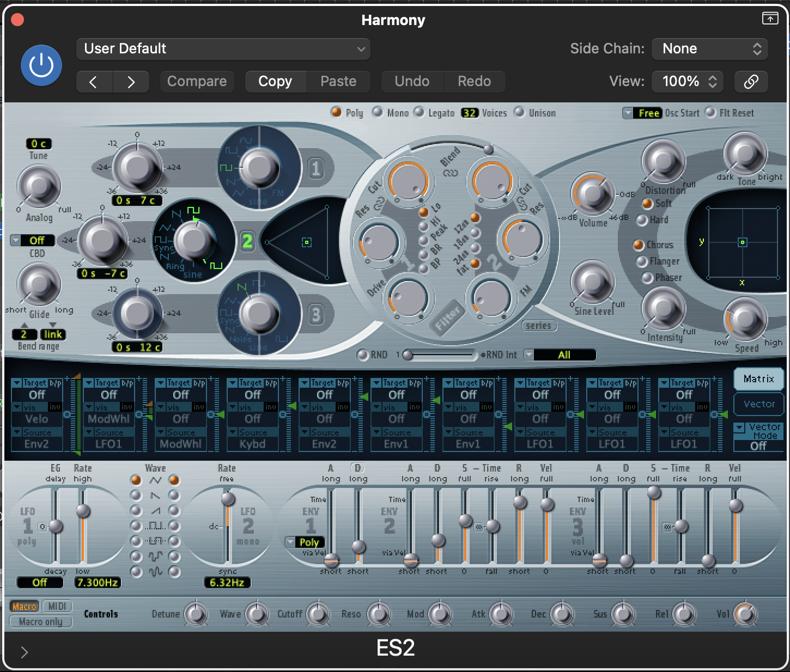The height and width of the screenshot is (672, 790).
Task: Click the Vol macro knob
Action: [745, 614]
